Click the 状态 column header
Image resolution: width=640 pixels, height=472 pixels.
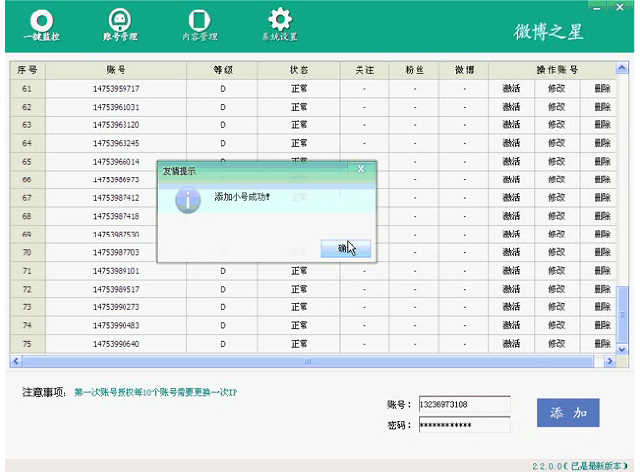point(298,70)
